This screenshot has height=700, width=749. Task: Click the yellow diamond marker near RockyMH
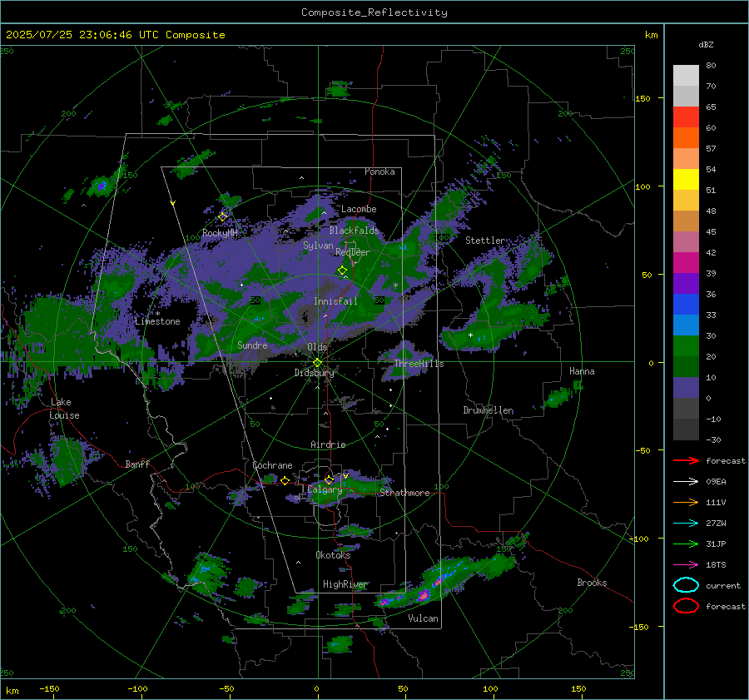(222, 217)
